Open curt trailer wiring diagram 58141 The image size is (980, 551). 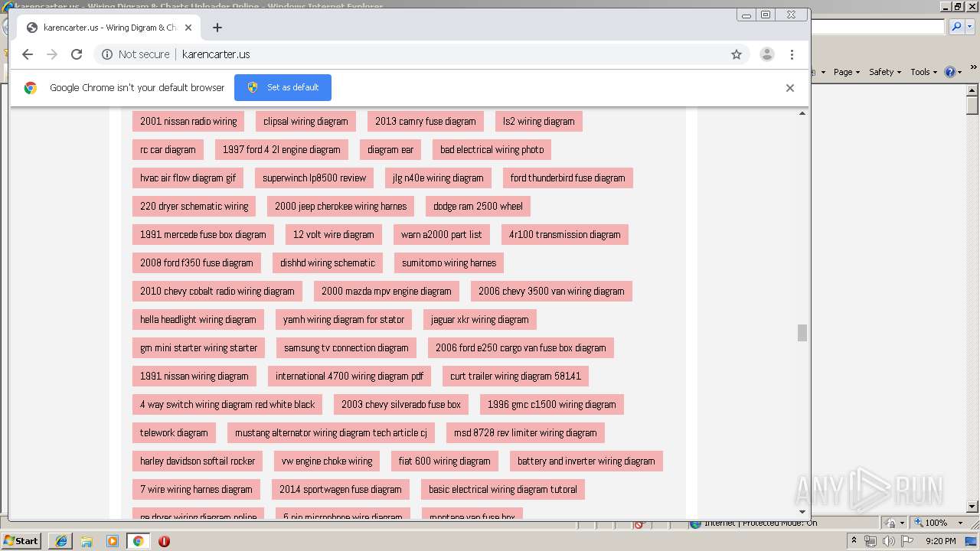click(x=516, y=376)
